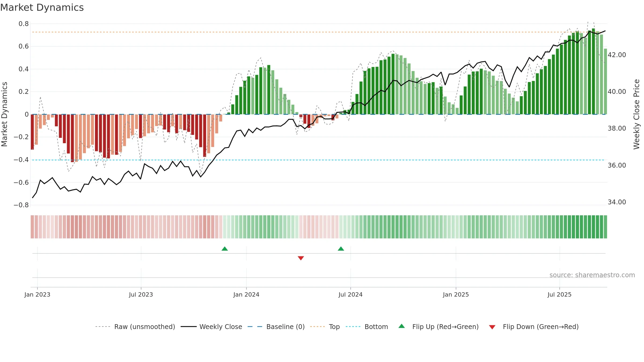Click the Market Dynamics chart title
The width and height of the screenshot is (644, 362).
[42, 8]
